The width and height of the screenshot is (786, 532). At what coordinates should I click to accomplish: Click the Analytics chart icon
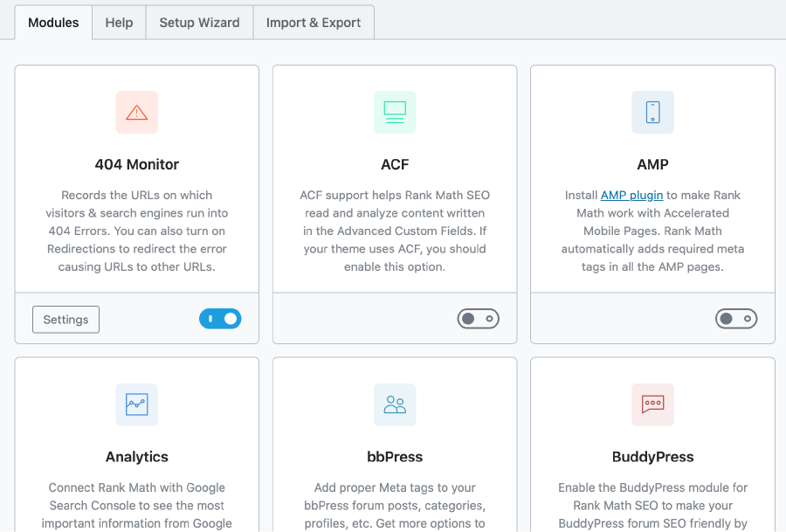coord(137,404)
